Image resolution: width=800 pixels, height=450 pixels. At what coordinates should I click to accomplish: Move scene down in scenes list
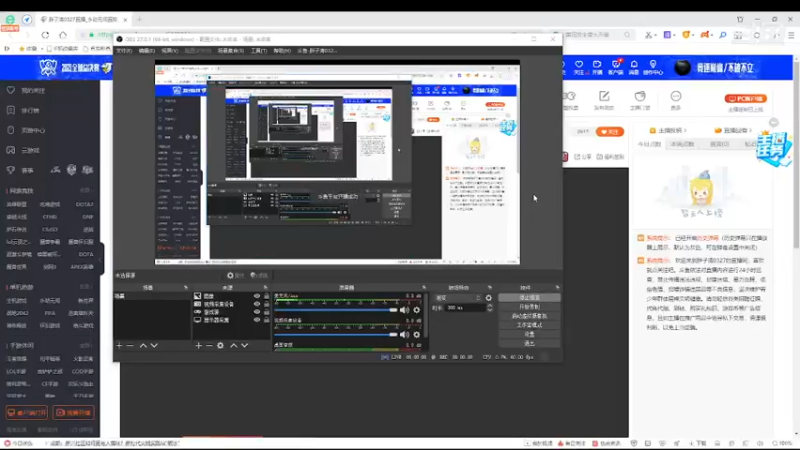click(154, 345)
